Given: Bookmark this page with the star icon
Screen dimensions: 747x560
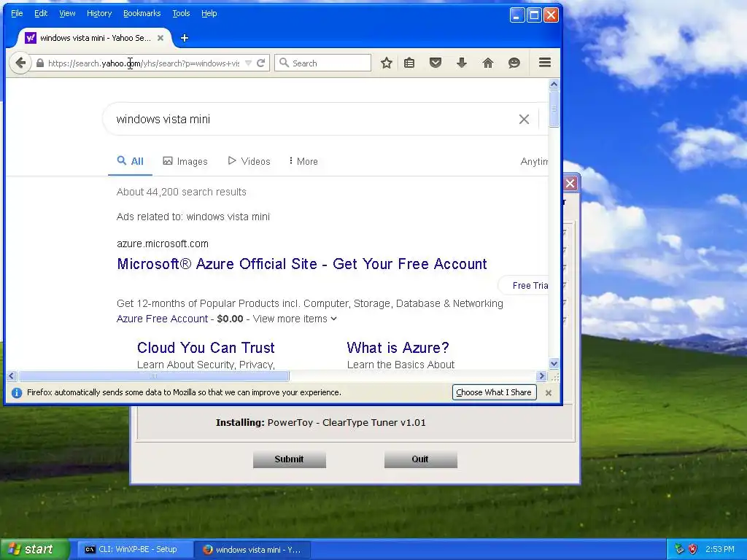Looking at the screenshot, I should point(387,63).
